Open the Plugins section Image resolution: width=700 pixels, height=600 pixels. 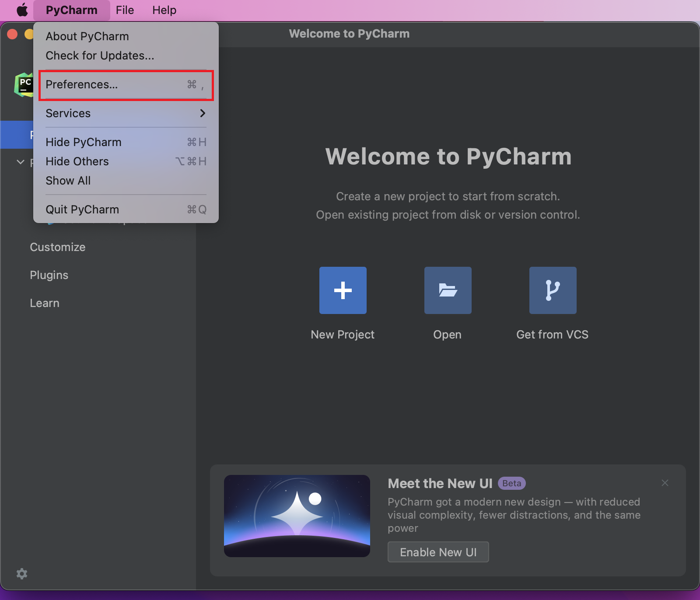point(49,275)
